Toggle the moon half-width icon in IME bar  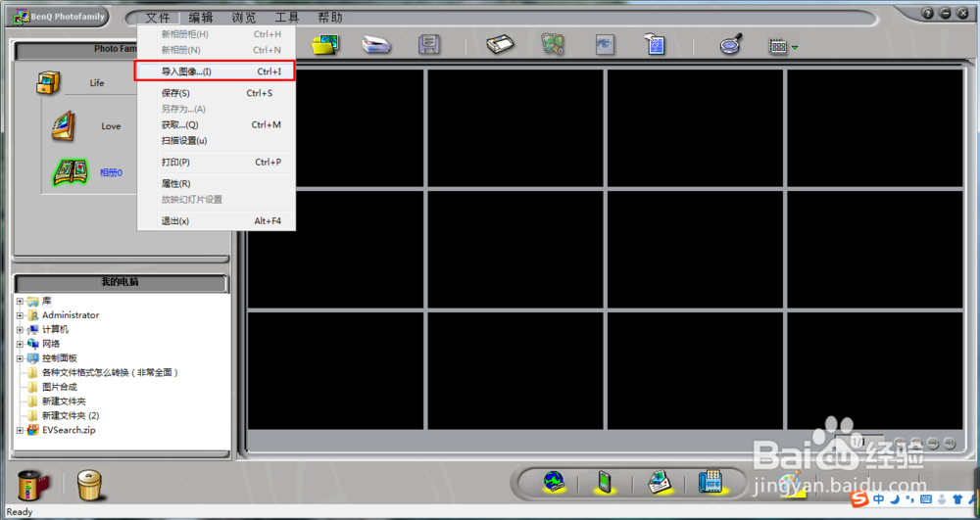895,499
